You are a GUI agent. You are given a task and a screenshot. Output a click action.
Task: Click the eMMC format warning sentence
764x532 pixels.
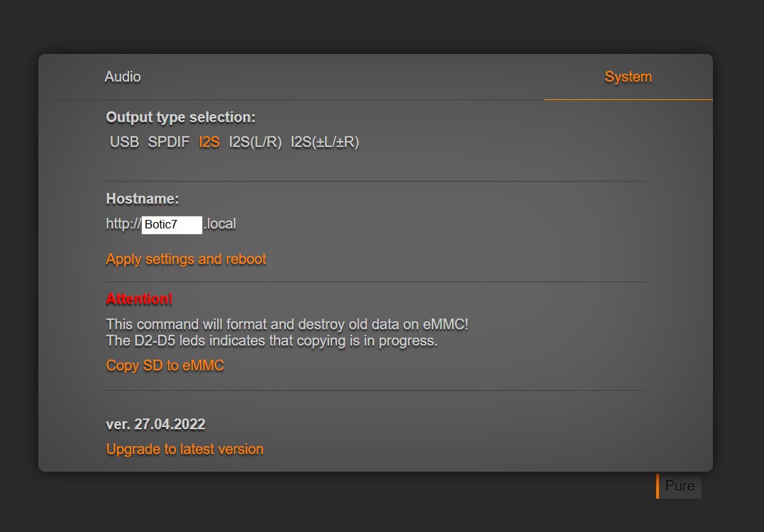tap(287, 324)
